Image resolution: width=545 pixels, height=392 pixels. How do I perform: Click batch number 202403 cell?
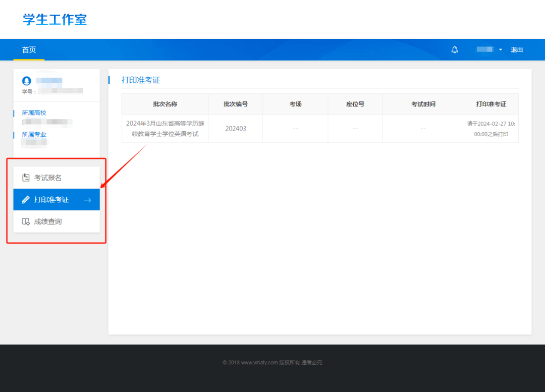click(x=236, y=129)
